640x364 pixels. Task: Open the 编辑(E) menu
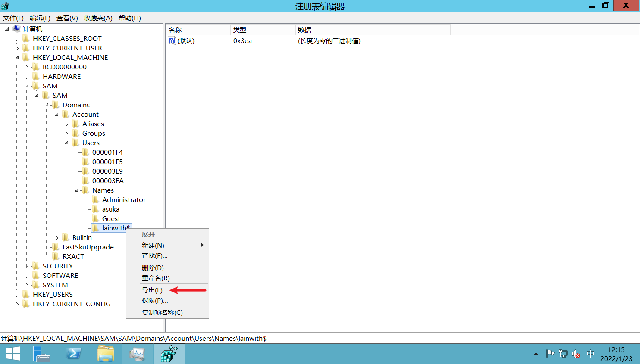(x=40, y=18)
